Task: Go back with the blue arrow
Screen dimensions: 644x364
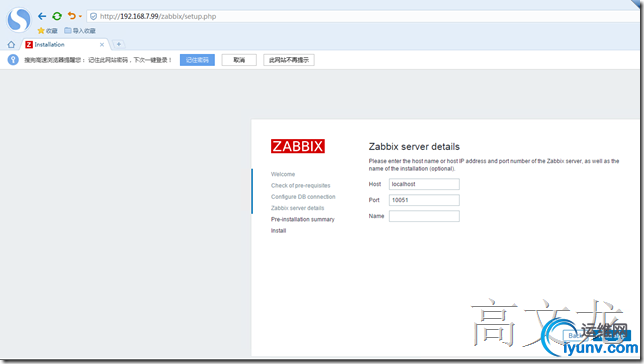Action: 42,16
